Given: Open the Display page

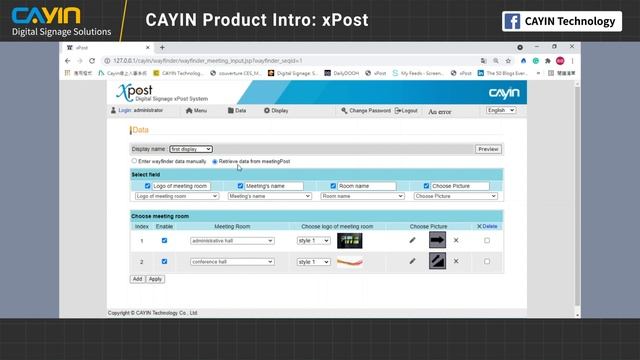Looking at the screenshot, I should [276, 111].
